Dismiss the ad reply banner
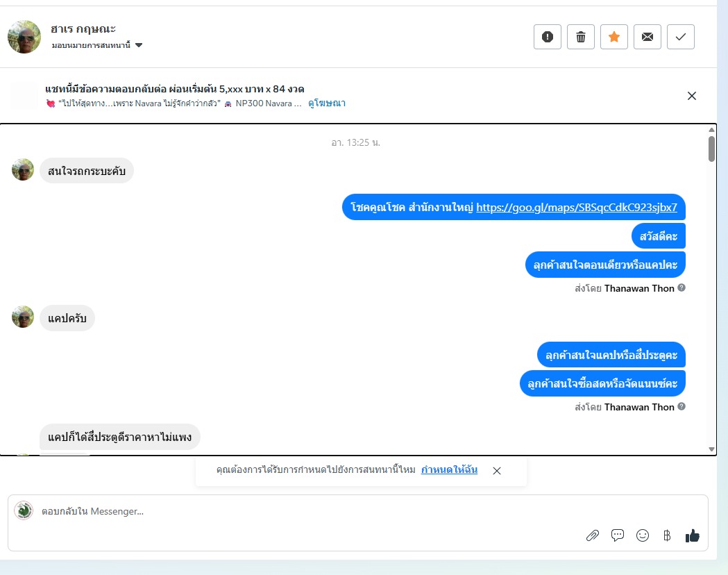 point(692,96)
